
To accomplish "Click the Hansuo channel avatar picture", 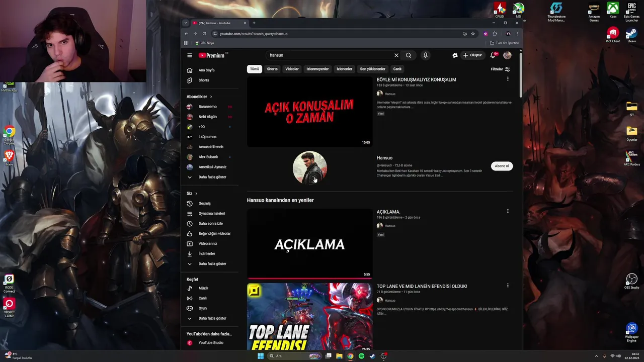I will (310, 168).
